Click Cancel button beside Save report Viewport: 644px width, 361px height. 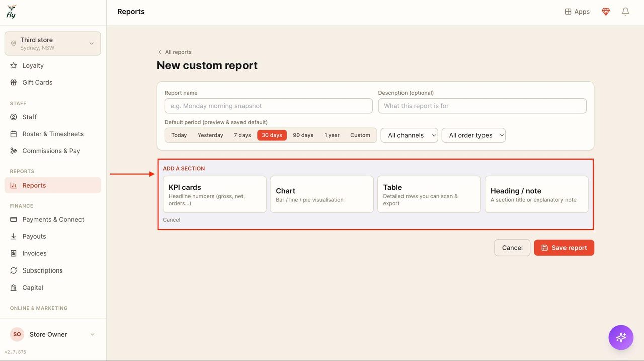pos(512,248)
